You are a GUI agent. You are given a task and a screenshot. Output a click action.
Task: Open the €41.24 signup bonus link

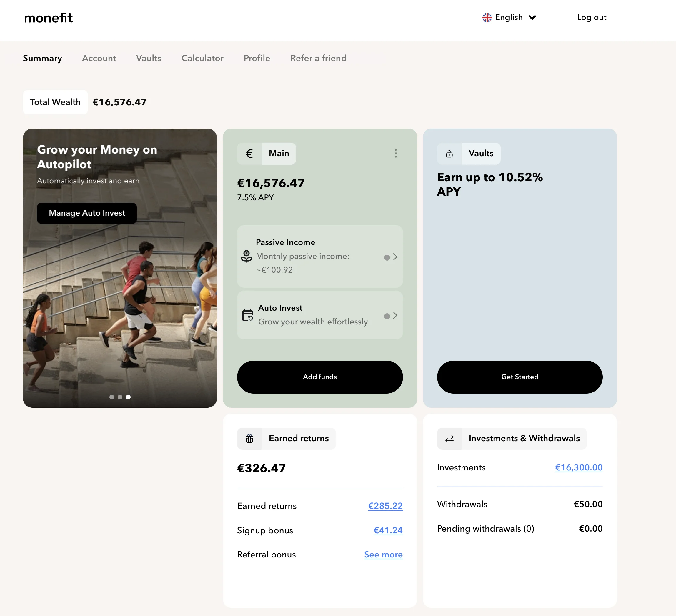(388, 530)
